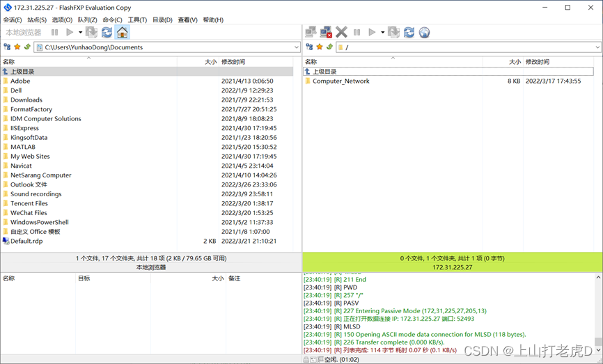Click the home icon to switch local browser

click(x=122, y=33)
